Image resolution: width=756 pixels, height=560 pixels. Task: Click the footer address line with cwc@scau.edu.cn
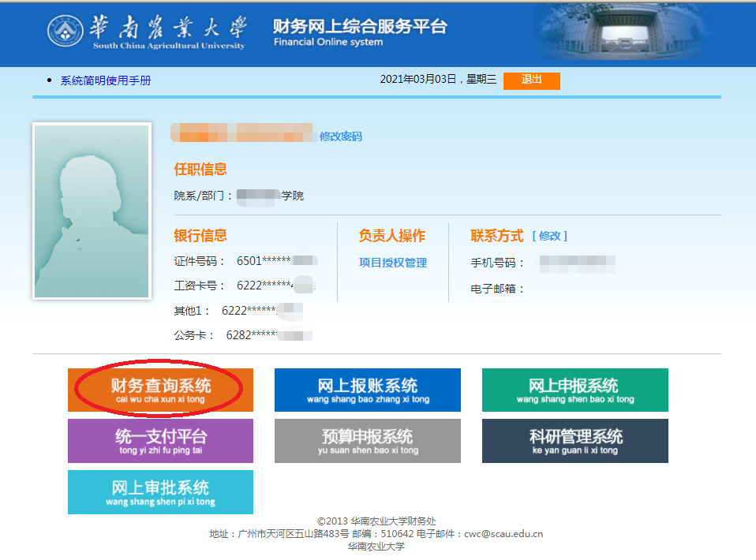pos(376,534)
